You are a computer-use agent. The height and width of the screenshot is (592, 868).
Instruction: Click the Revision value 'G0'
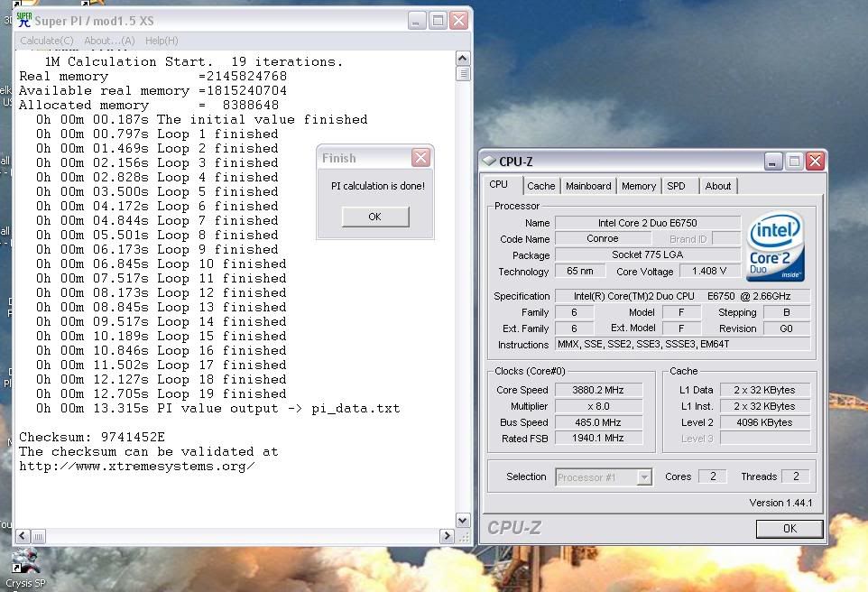point(787,328)
